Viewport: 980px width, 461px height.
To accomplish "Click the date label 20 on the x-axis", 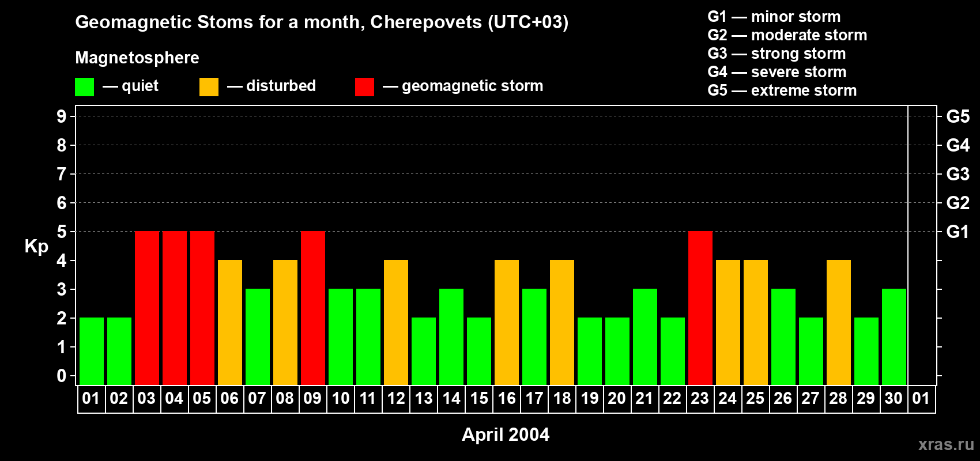I will (617, 399).
